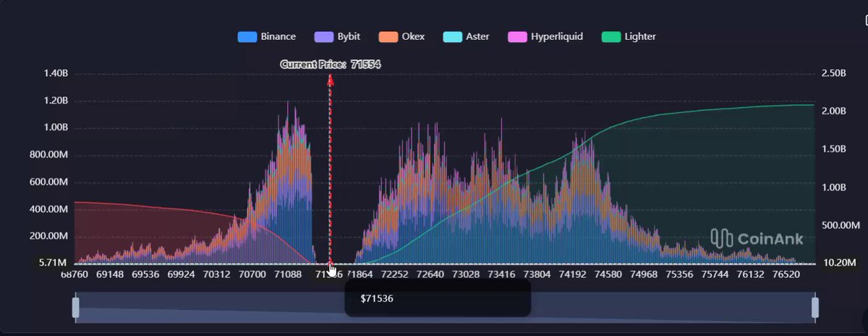Click the 73028 price axis label
Image resolution: width=868 pixels, height=336 pixels.
(466, 275)
